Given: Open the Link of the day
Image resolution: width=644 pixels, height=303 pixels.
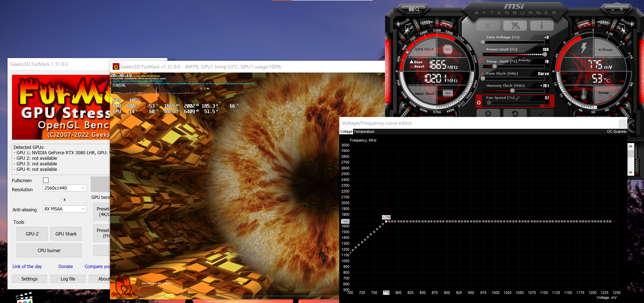Looking at the screenshot, I should tap(27, 266).
